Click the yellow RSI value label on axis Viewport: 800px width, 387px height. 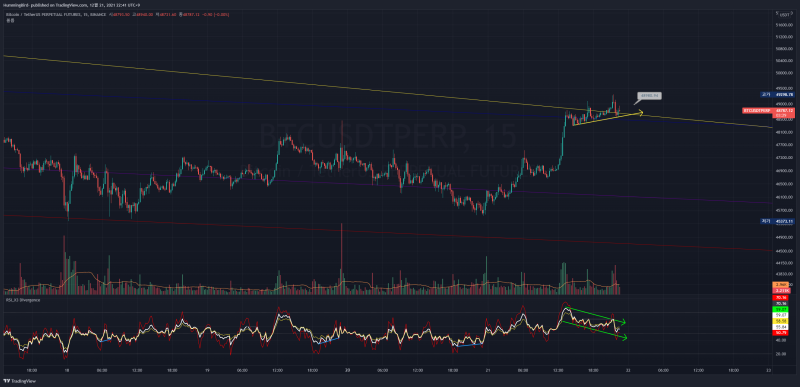point(781,321)
